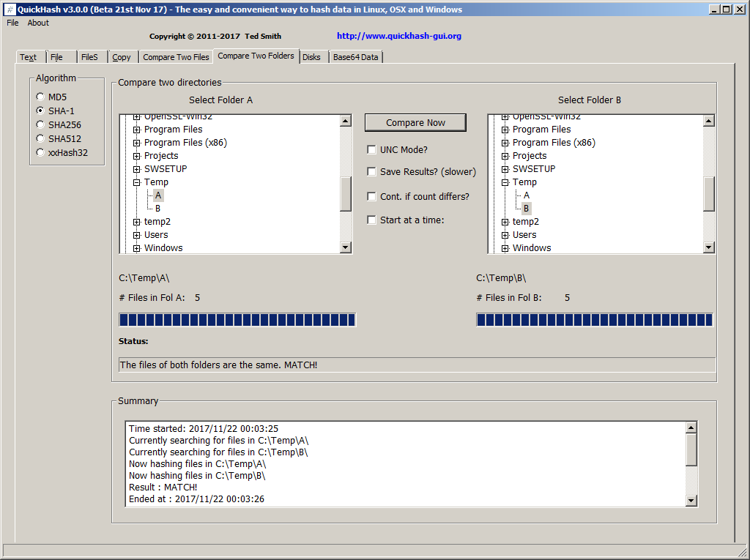The height and width of the screenshot is (560, 750).
Task: Expand SWSETUP node in Folder A tree
Action: [137, 169]
